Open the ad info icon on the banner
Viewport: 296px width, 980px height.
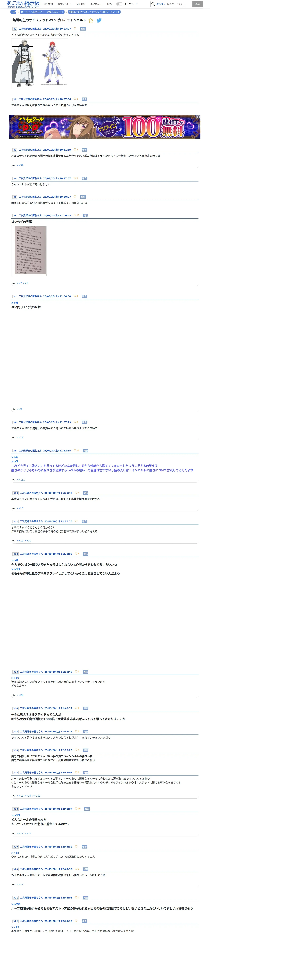click(198, 117)
